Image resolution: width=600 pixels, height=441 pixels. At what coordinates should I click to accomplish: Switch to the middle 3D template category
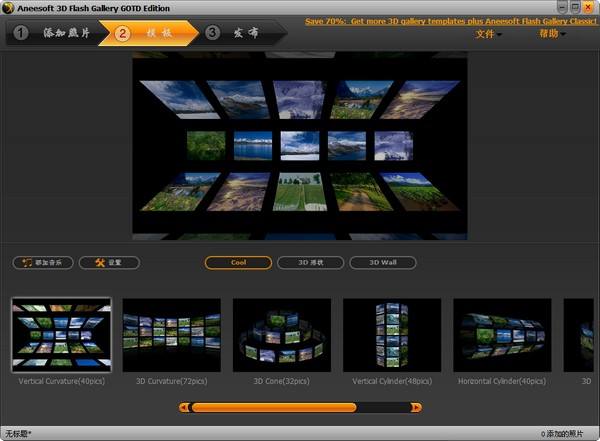[x=310, y=263]
